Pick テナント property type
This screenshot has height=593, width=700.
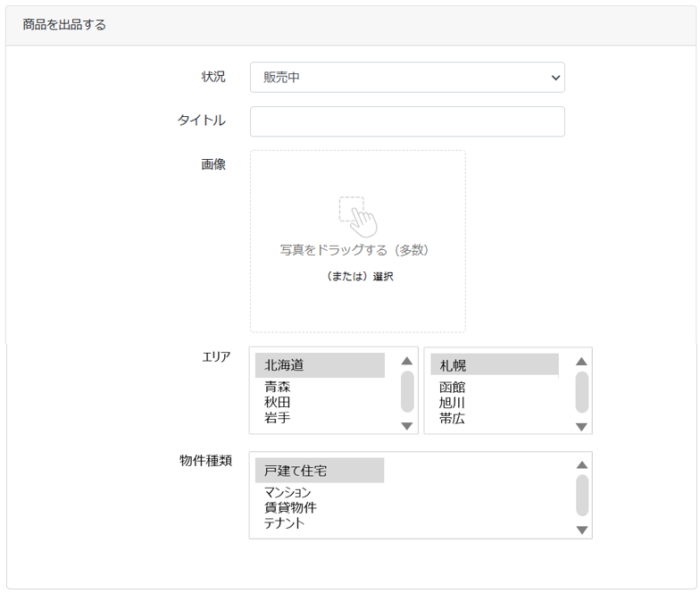[x=284, y=523]
